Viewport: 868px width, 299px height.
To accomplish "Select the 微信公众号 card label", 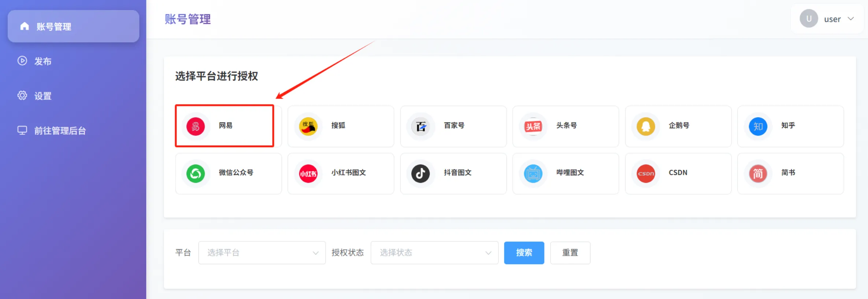I will coord(236,172).
